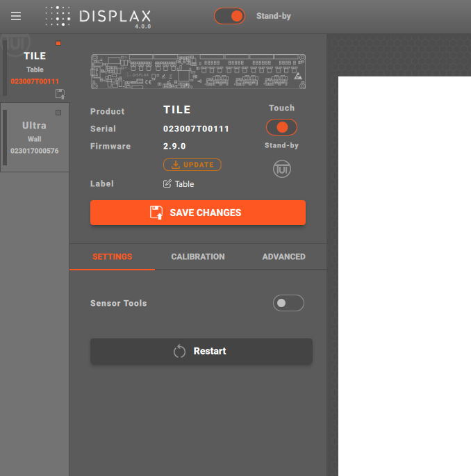Click the save icon in TILE sidebar card
Viewport: 471px width, 476px height.
click(60, 94)
